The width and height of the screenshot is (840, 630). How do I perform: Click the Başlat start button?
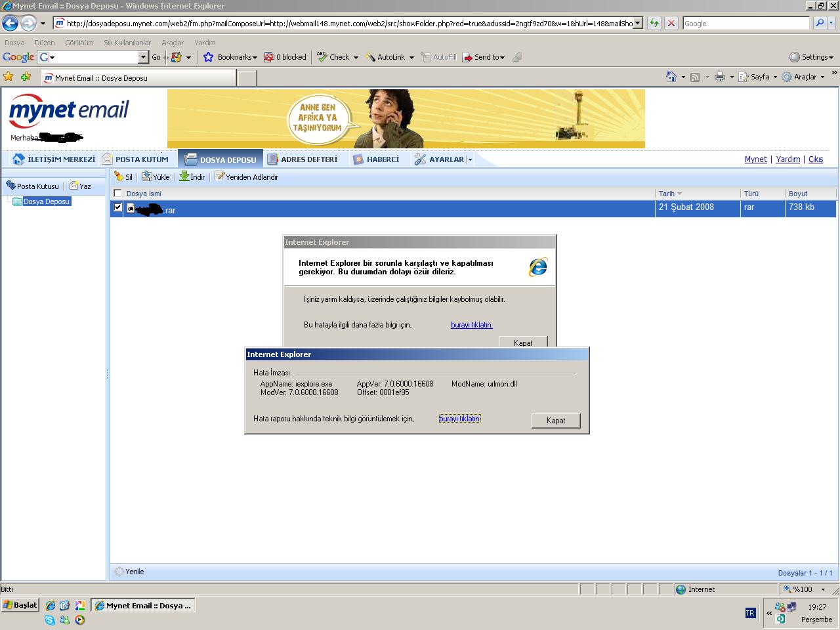coord(20,605)
